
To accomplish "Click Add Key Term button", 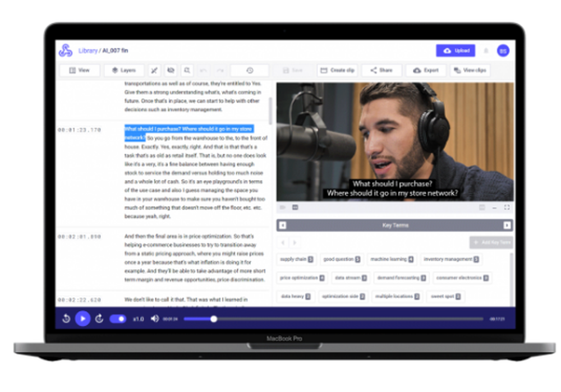I will click(491, 242).
